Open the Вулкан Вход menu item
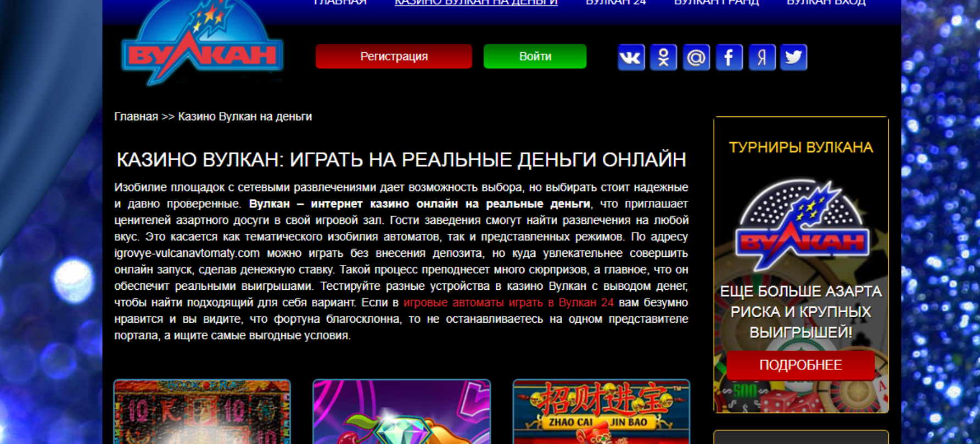Viewport: 980px width, 444px height. tap(826, 3)
